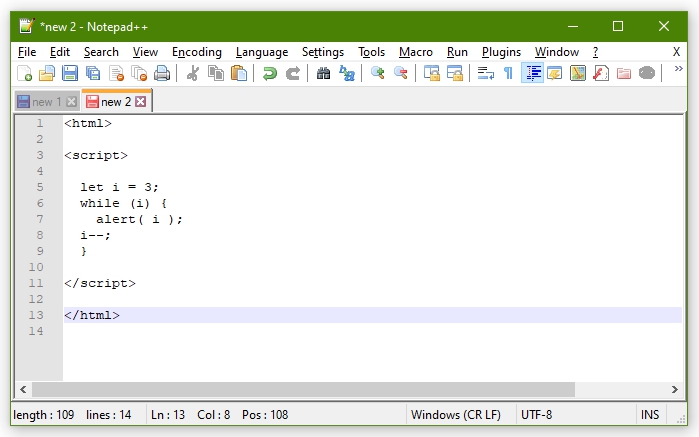
Task: Click the Copy icon in the toolbar
Action: tap(216, 73)
